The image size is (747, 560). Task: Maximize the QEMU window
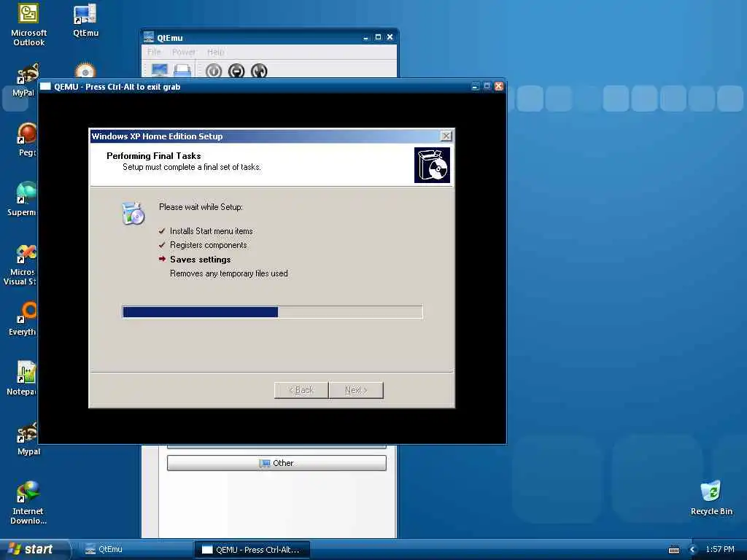coord(487,86)
